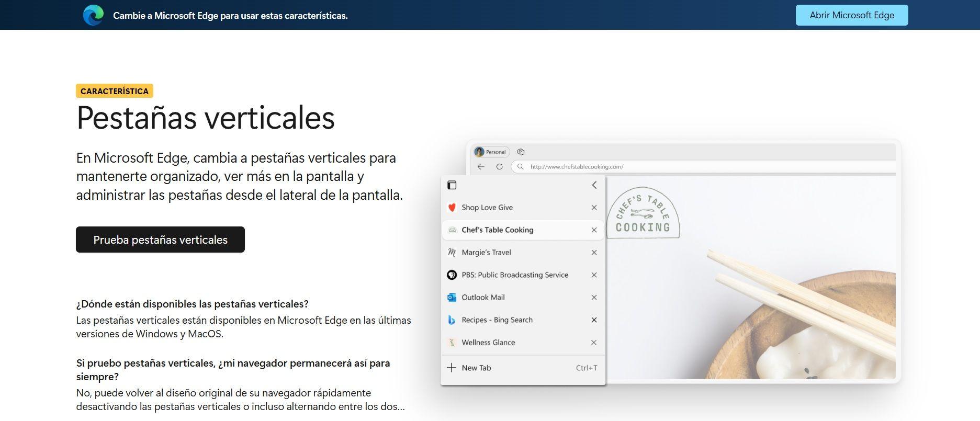
Task: Open the Personal profile button in mockup
Action: coord(491,152)
